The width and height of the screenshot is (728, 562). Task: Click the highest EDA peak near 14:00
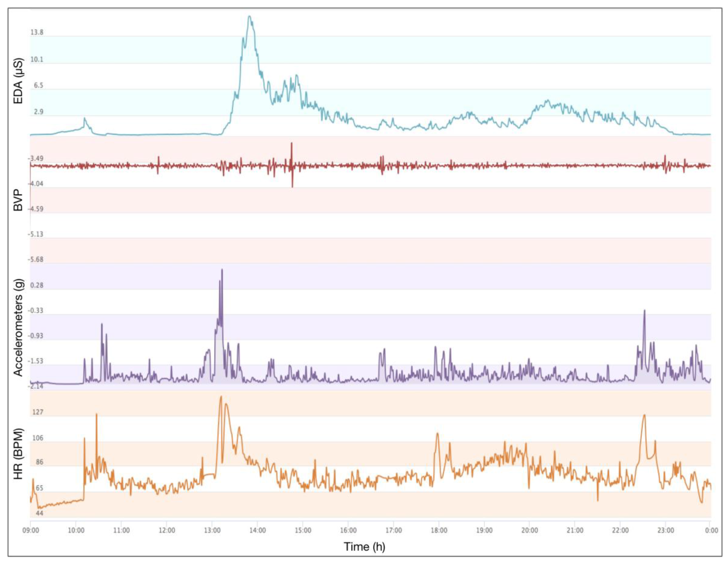[x=250, y=17]
